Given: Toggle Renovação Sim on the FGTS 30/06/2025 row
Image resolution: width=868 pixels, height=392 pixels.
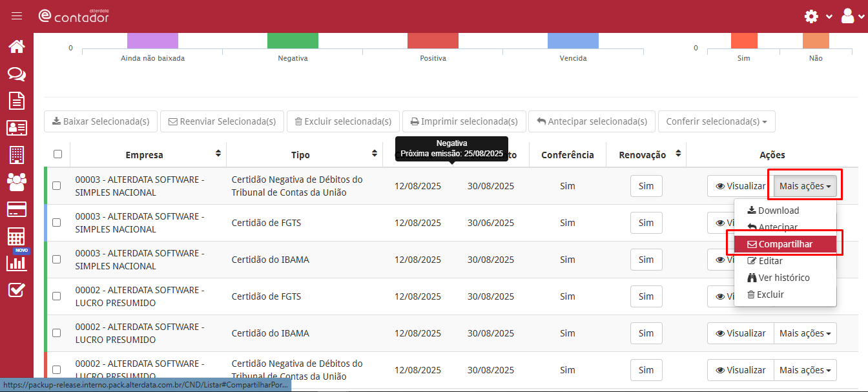Looking at the screenshot, I should pyautogui.click(x=646, y=223).
